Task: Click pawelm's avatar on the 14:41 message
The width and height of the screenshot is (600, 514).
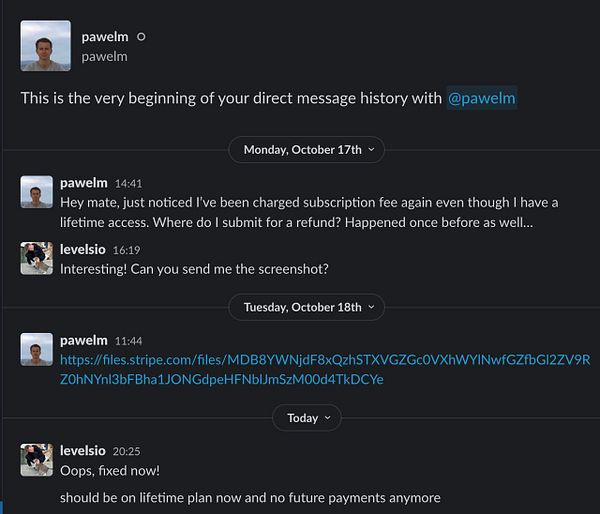Action: (37, 192)
